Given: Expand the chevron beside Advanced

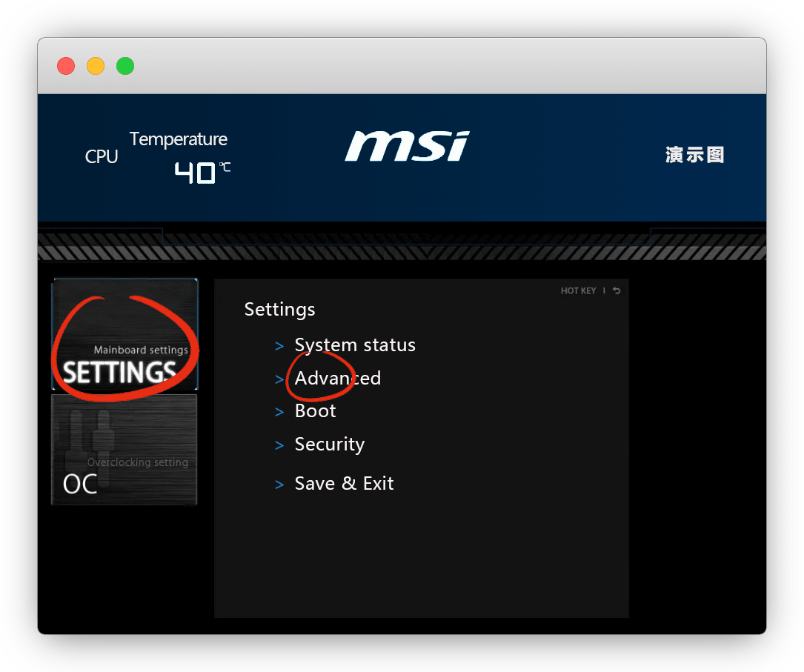Looking at the screenshot, I should click(279, 379).
